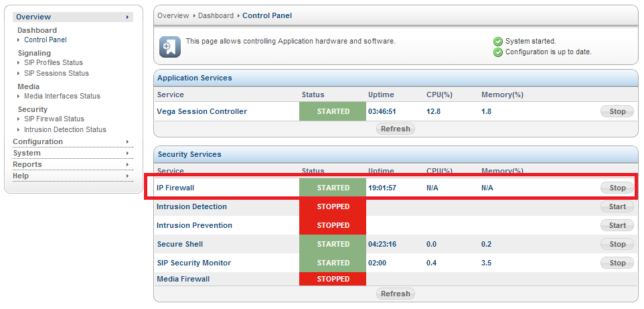644x309 pixels.
Task: Stop the Vega Session Controller service
Action: point(617,111)
